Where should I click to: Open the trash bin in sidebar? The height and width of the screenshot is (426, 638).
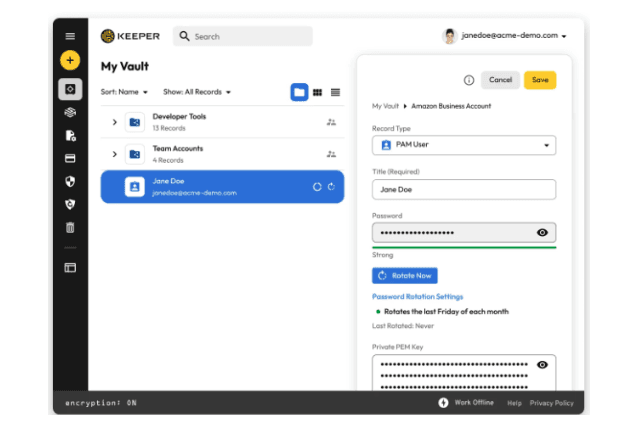click(x=70, y=227)
